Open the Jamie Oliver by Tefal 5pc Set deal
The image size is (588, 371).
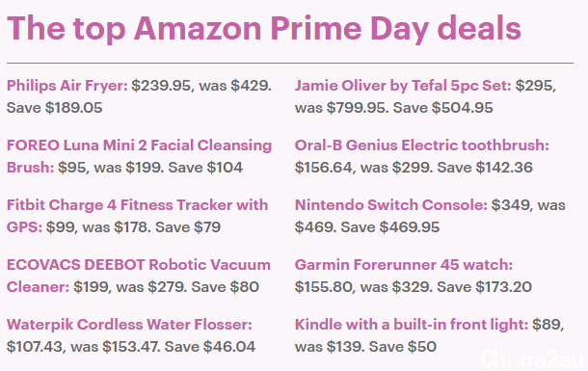(403, 86)
